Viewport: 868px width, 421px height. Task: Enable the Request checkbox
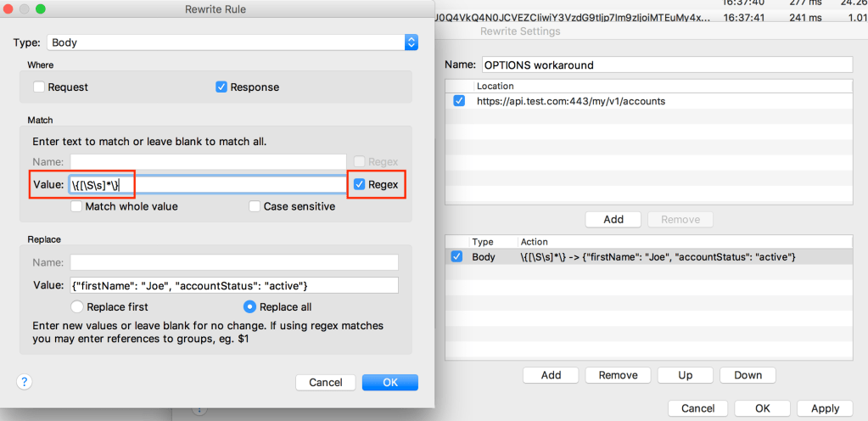pyautogui.click(x=39, y=87)
